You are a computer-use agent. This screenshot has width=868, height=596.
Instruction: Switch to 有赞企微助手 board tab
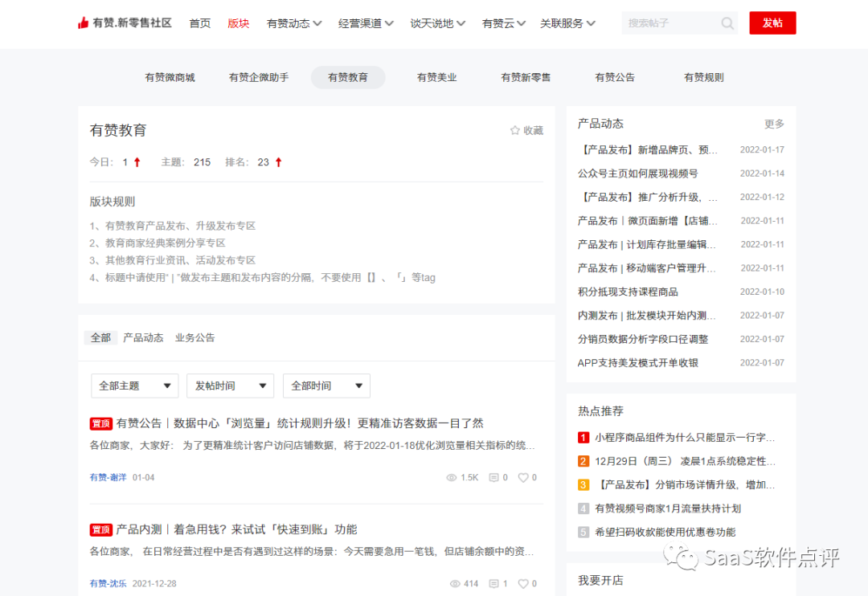259,77
